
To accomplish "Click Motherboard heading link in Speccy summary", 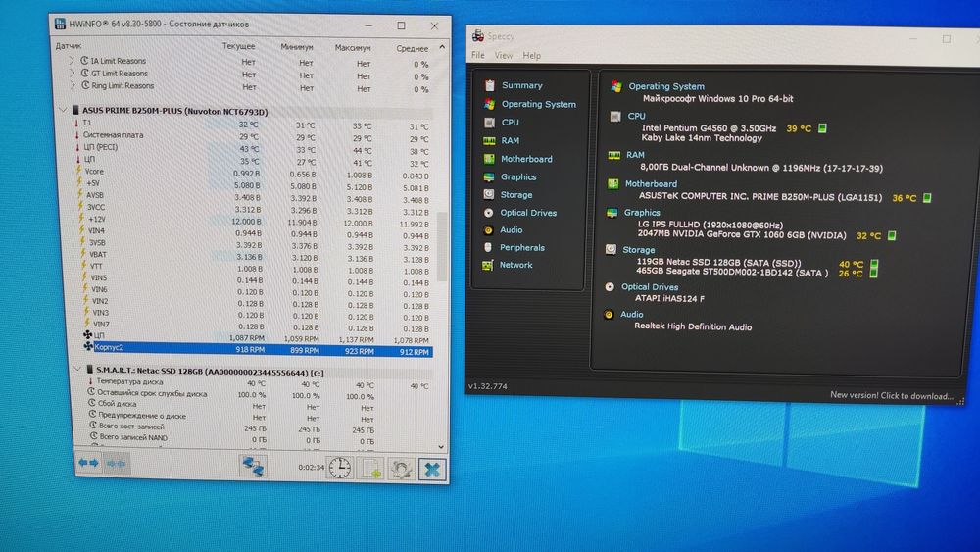I will [651, 183].
